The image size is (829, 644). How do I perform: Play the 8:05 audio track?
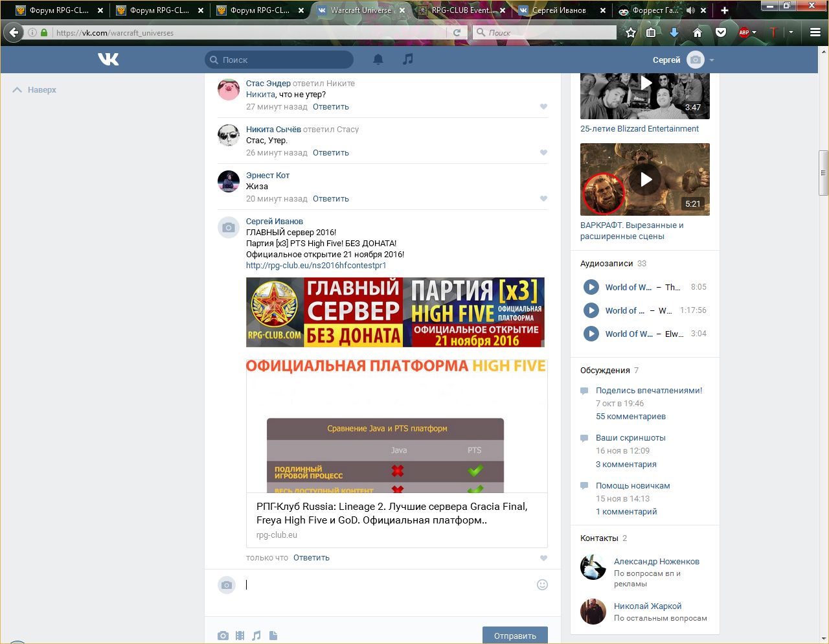click(x=591, y=287)
